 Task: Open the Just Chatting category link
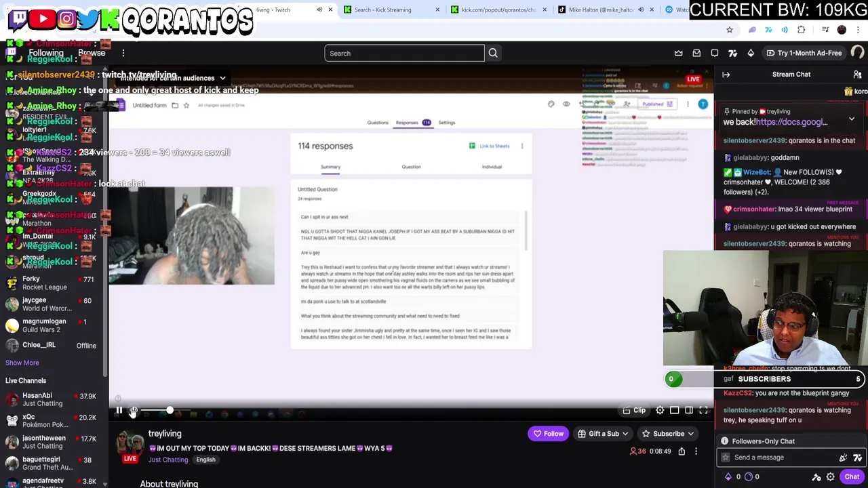[168, 460]
